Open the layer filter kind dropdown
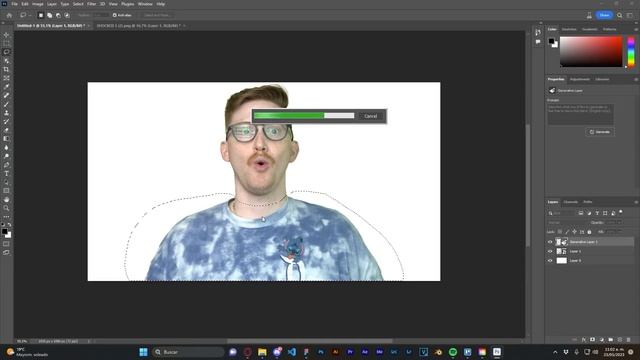 click(561, 213)
